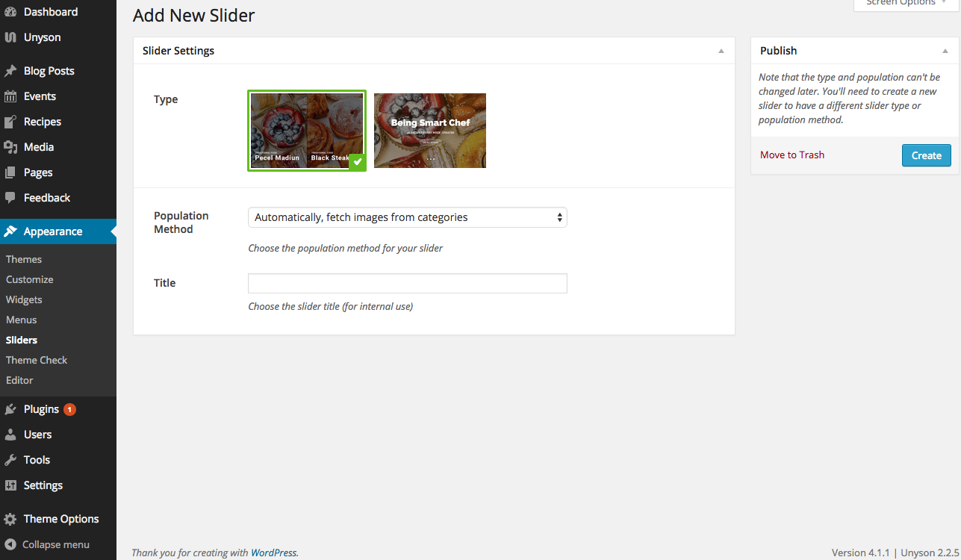
Task: Click the Dashboard gauge icon
Action: pos(10,12)
